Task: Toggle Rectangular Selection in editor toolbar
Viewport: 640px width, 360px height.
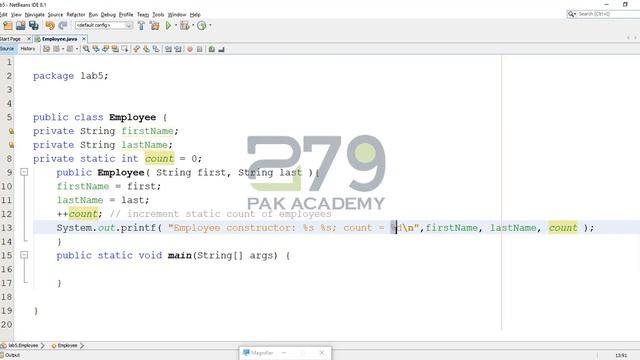Action: click(x=125, y=49)
